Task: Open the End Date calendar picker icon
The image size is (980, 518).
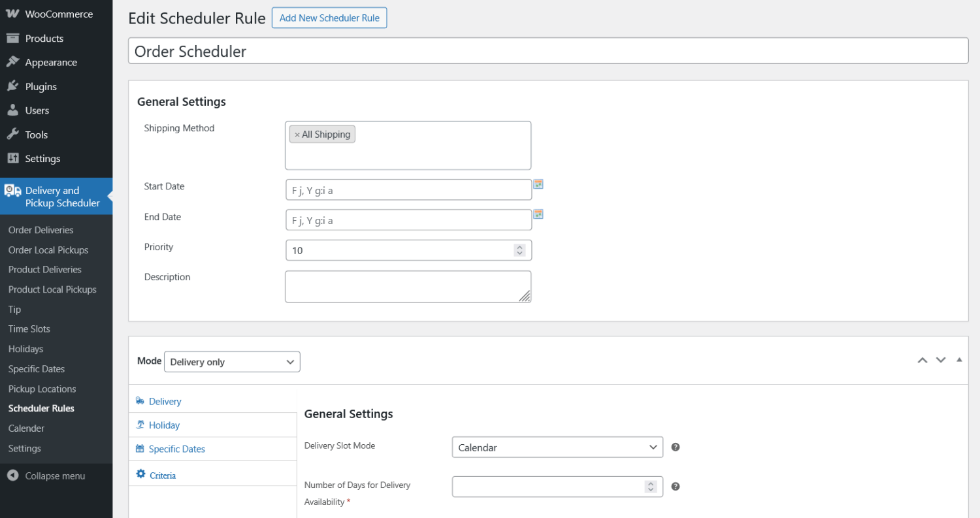Action: (x=538, y=214)
